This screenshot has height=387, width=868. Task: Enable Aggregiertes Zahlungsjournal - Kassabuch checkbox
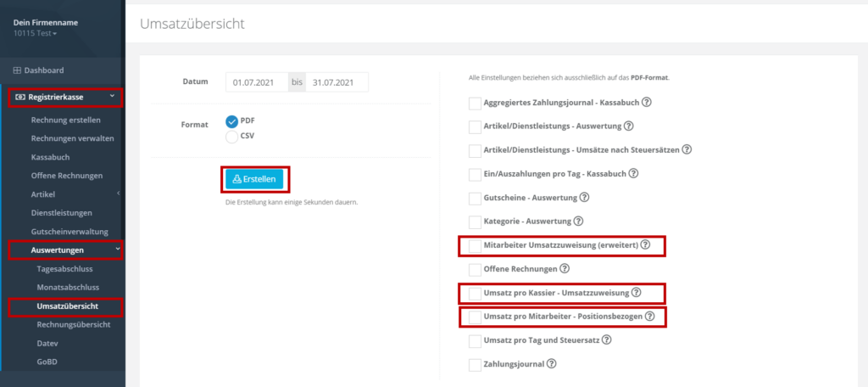[x=475, y=104]
